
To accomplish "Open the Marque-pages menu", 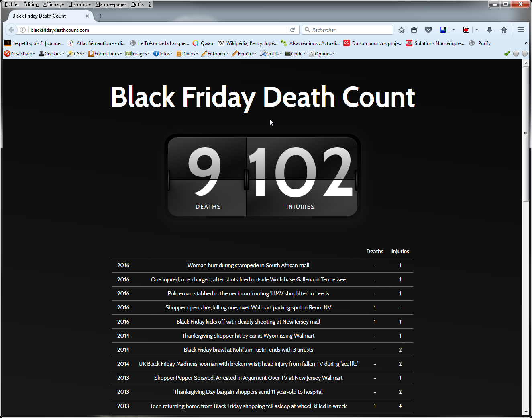I will coord(111,4).
